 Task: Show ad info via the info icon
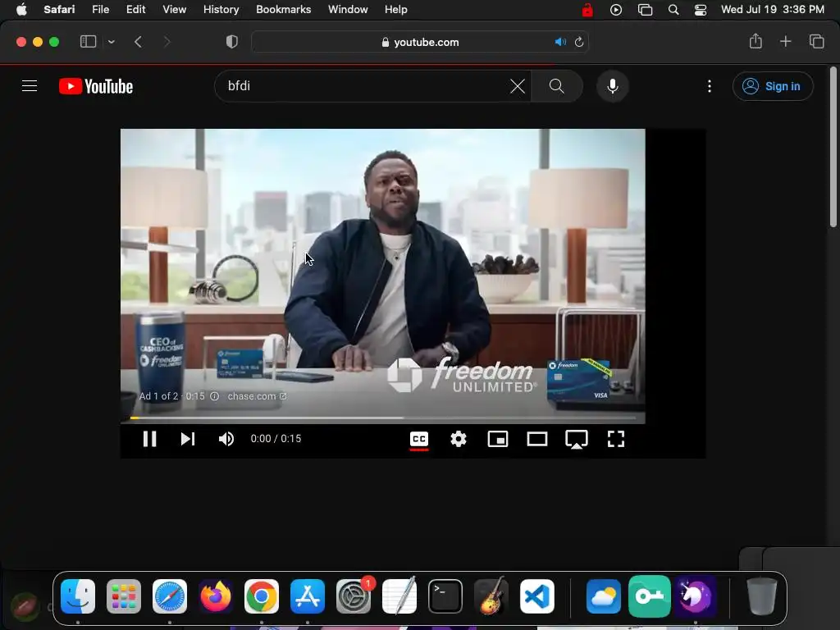tap(215, 396)
